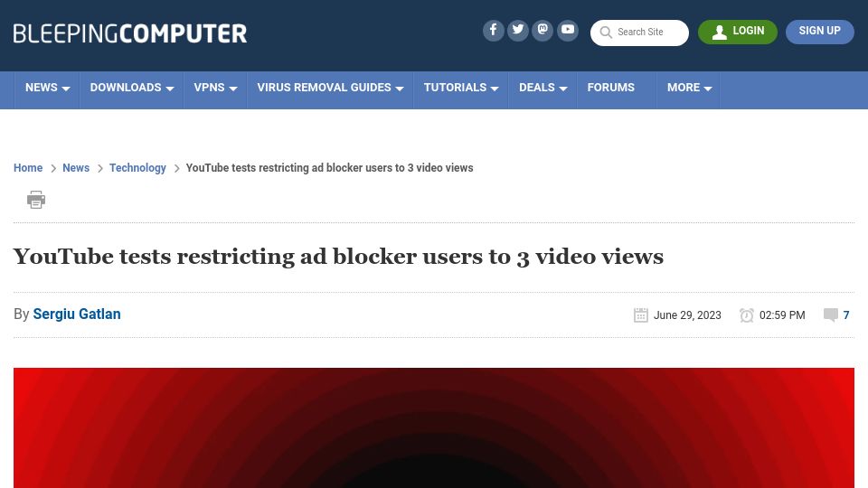Expand the News dropdown menu

pos(48,88)
